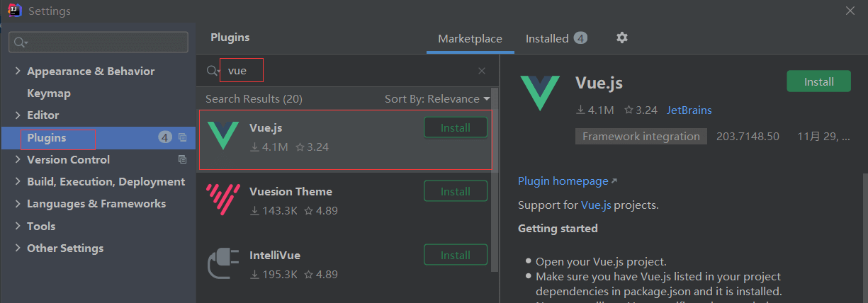Viewport: 868px width, 303px height.
Task: Click the magnifier icon in plugin search
Action: (213, 71)
